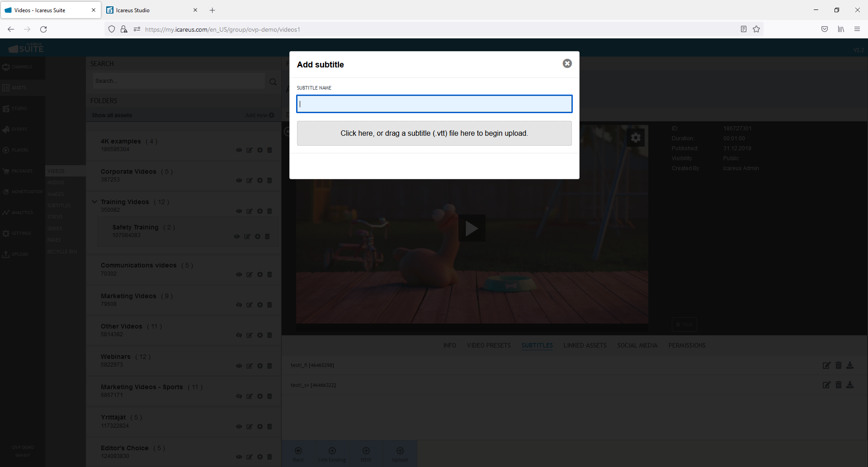
Task: Edit the testi_fi subtitle
Action: (826, 365)
